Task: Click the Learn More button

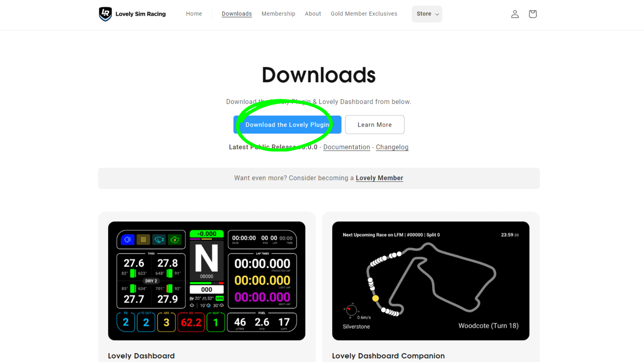Action: pos(375,125)
